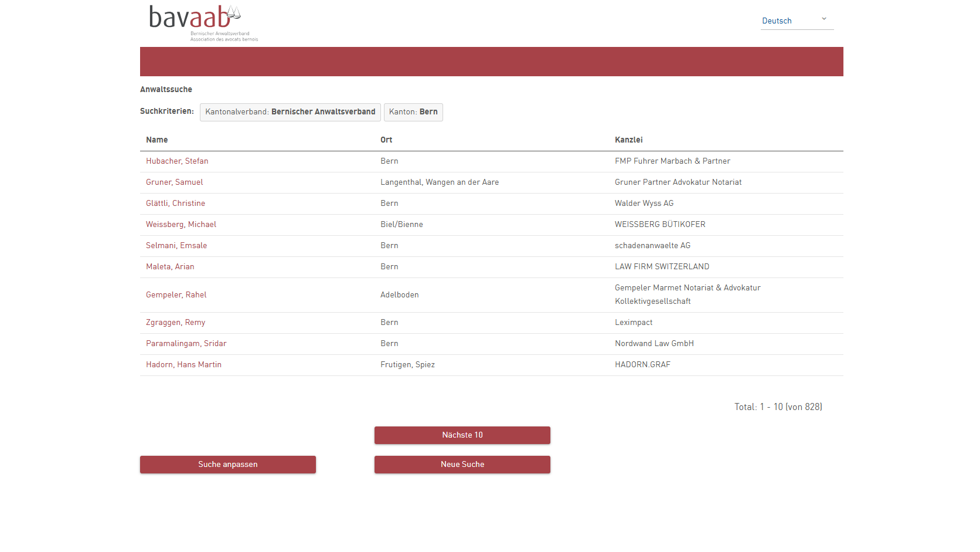Click the Kanzlei column header
980x552 pixels.
pos(628,140)
